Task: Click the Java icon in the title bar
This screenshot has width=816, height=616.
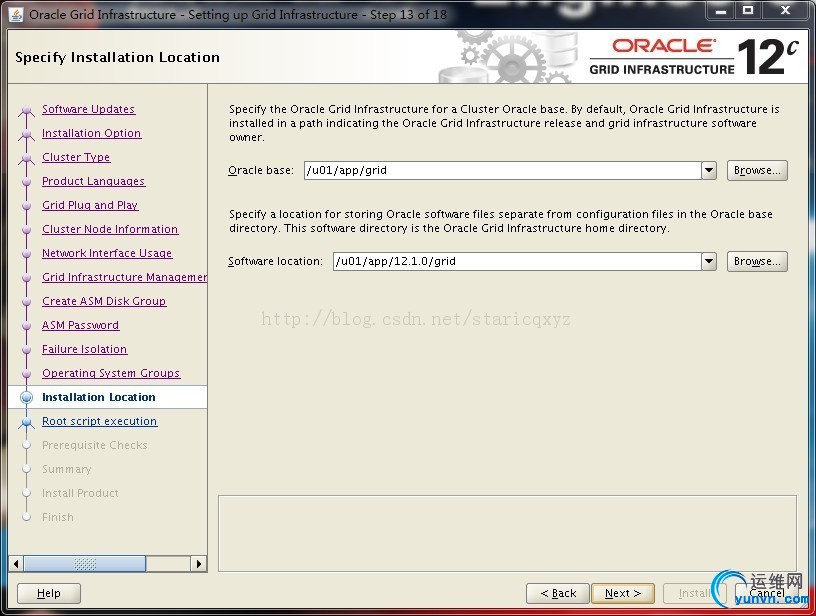Action: click(16, 15)
